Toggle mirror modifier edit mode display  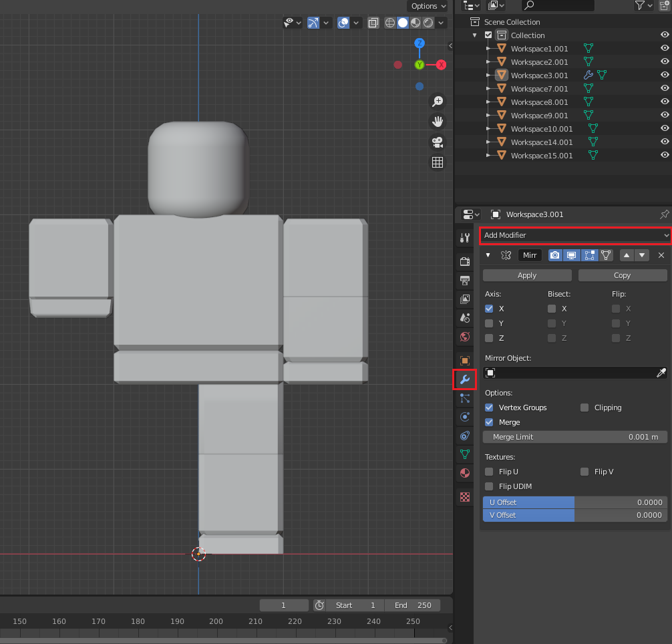pyautogui.click(x=589, y=255)
